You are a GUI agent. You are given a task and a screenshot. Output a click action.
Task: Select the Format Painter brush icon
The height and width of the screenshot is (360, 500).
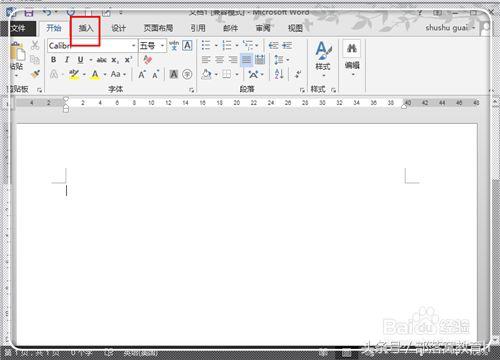(x=35, y=74)
